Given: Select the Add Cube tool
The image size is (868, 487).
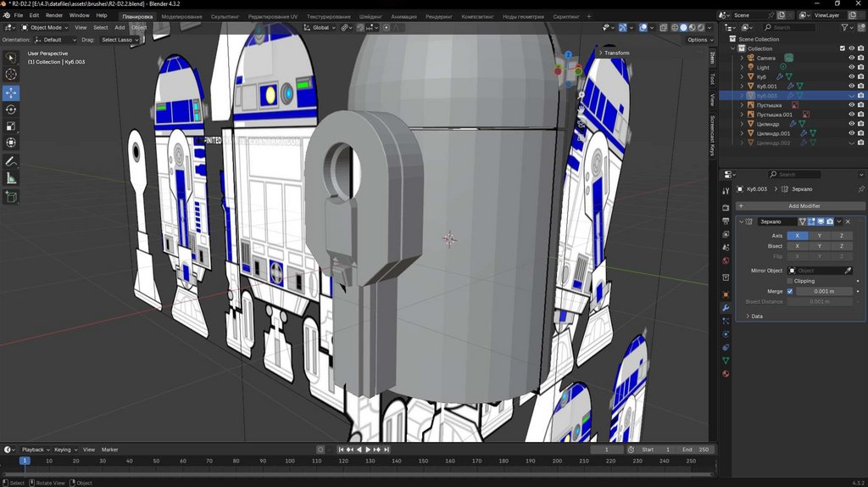Looking at the screenshot, I should [11, 197].
